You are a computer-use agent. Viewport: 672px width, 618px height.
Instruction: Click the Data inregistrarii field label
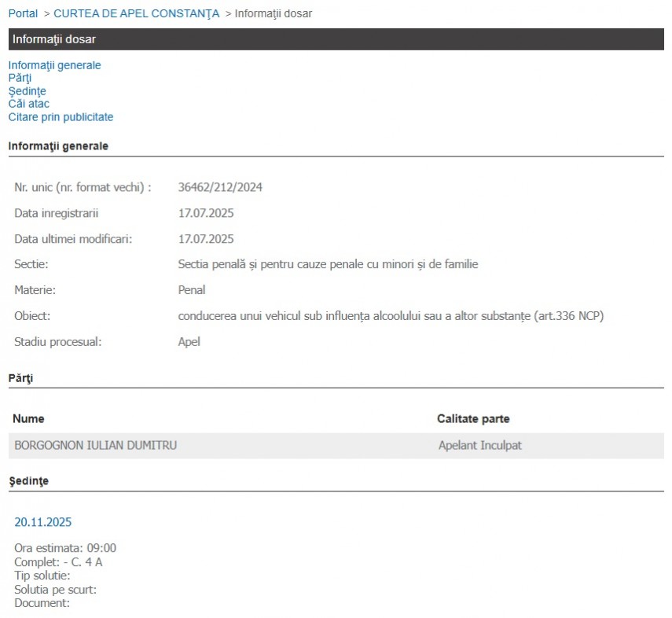(56, 213)
